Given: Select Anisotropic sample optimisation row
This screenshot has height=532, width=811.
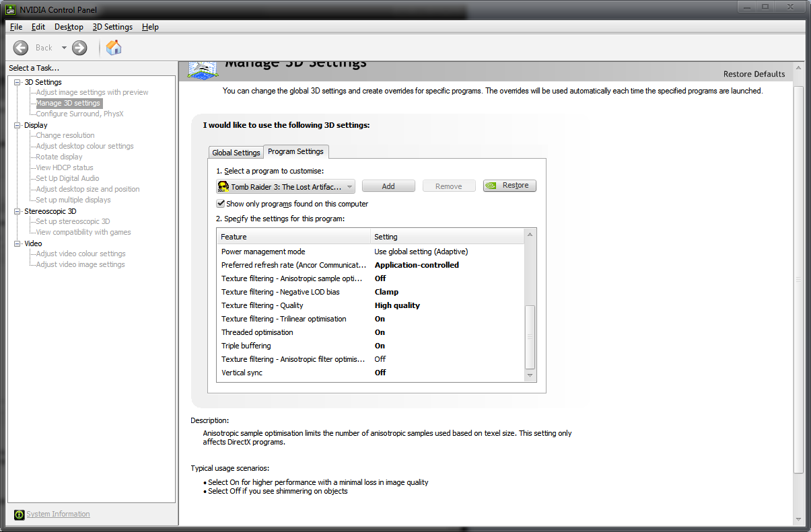Looking at the screenshot, I should point(370,278).
